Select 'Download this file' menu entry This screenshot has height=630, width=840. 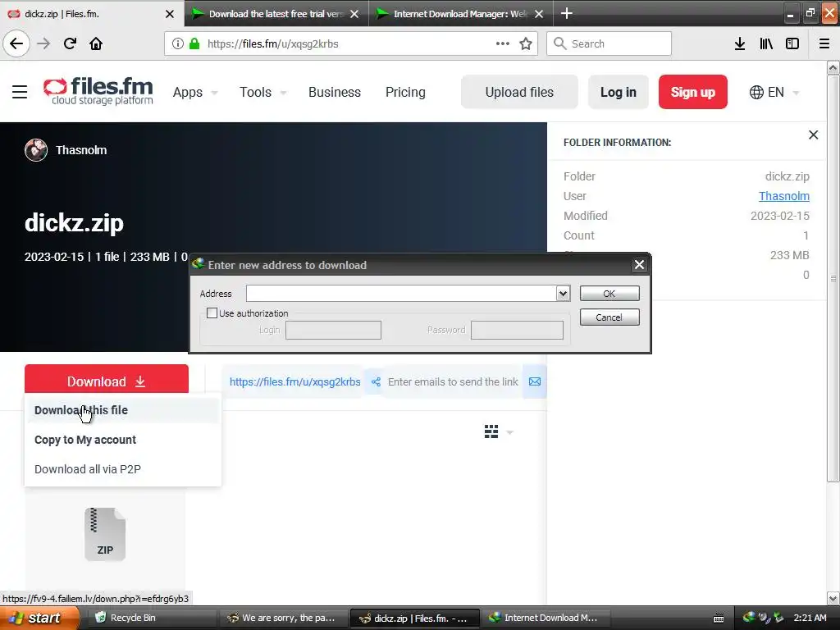(123, 410)
